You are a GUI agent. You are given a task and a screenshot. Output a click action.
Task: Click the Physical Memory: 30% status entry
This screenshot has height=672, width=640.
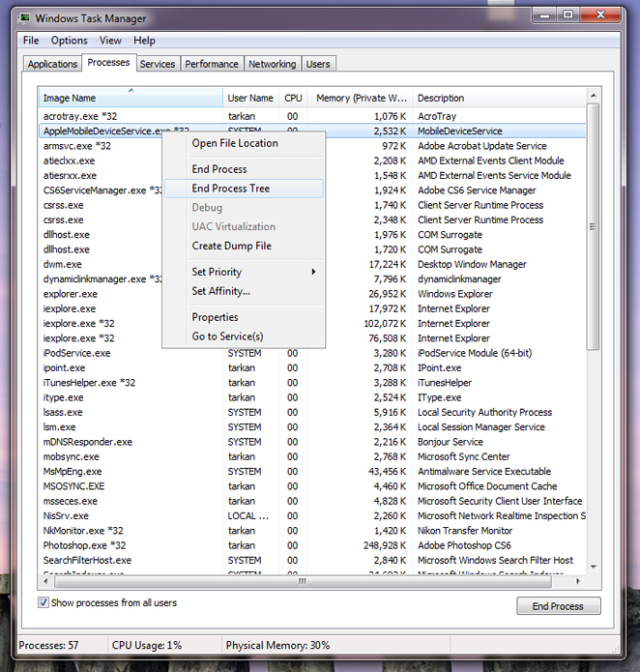point(277,645)
